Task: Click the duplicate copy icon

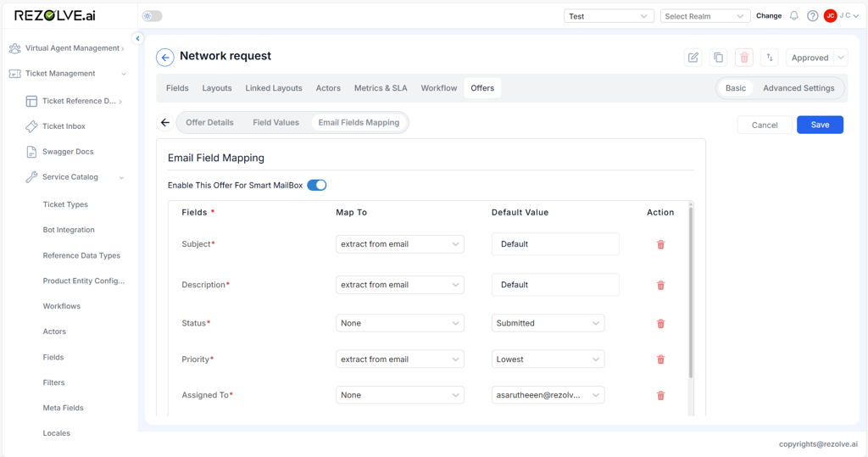Action: 719,58
